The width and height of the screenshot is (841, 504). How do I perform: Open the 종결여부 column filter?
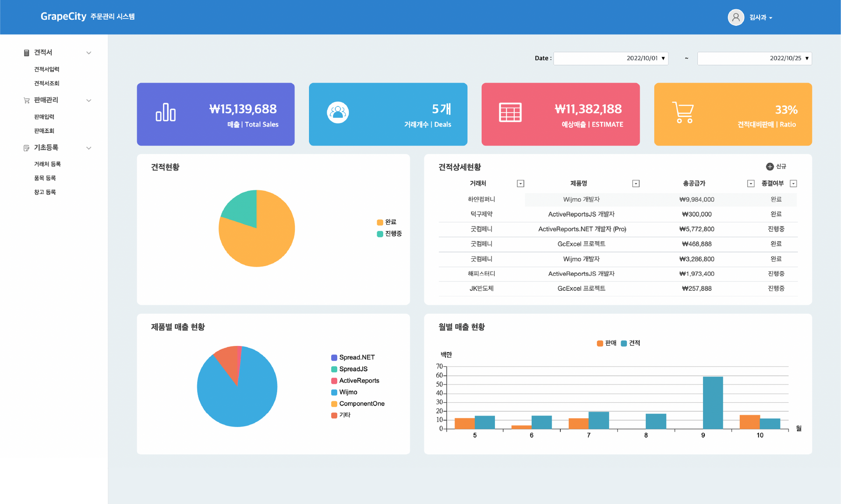coord(793,183)
